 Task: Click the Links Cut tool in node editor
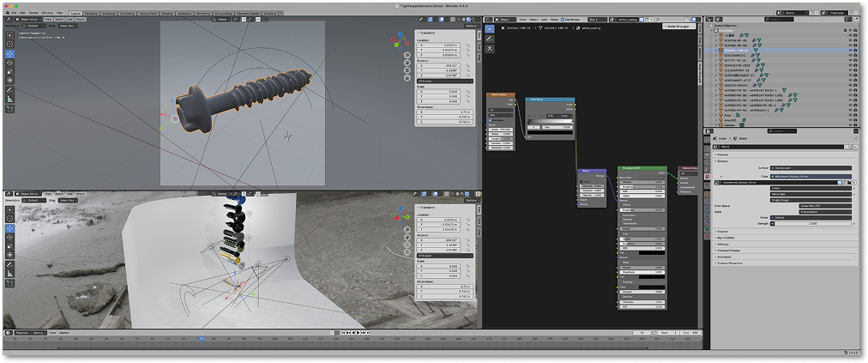(490, 49)
